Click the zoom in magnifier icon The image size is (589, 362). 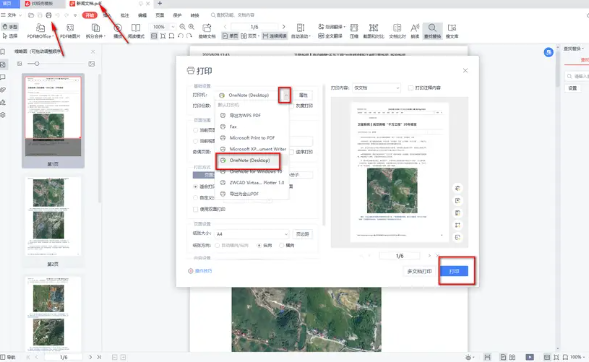pyautogui.click(x=191, y=27)
